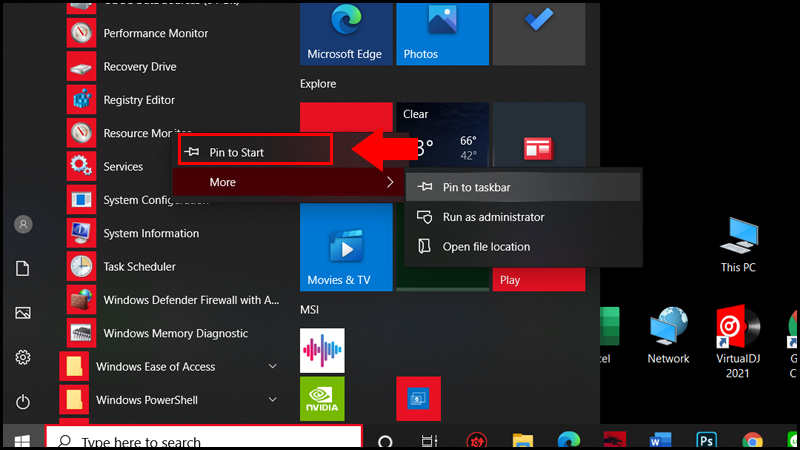
Task: Open Microsoft Edge tile
Action: pos(346,34)
